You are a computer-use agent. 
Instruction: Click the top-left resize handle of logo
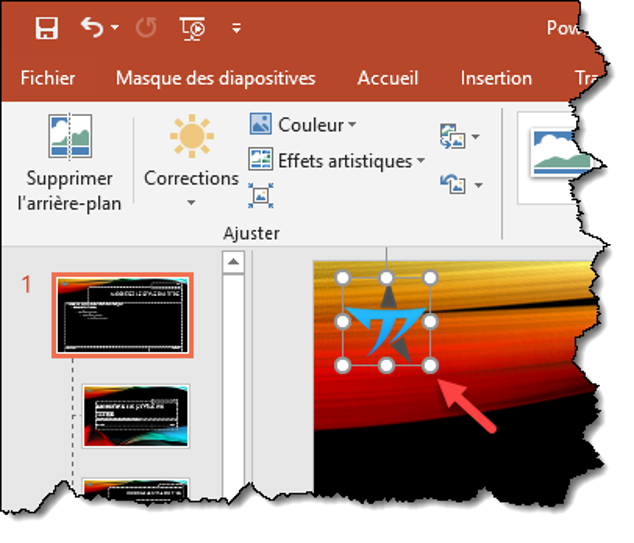tap(343, 278)
